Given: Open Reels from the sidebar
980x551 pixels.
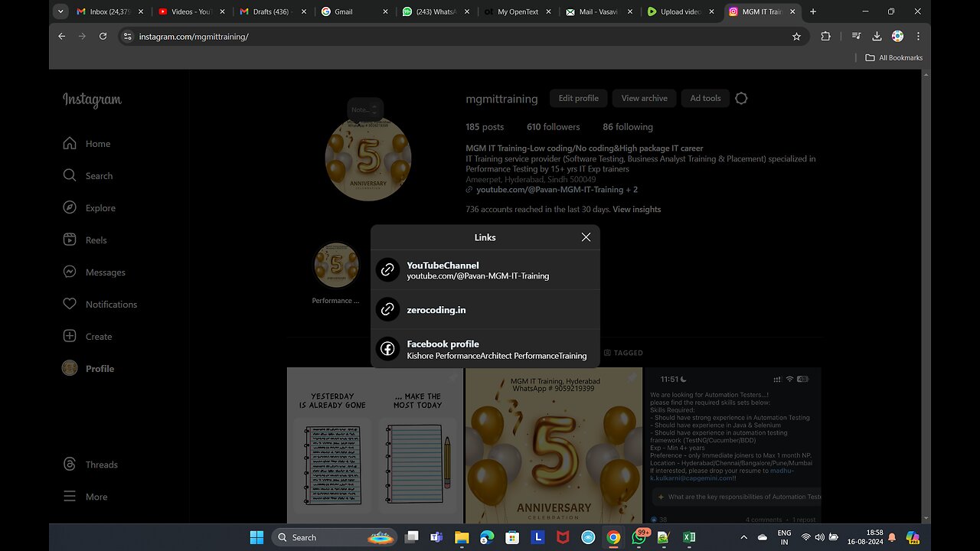Looking at the screenshot, I should click(x=85, y=240).
